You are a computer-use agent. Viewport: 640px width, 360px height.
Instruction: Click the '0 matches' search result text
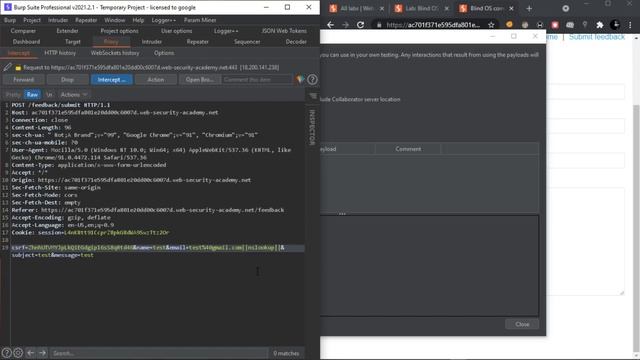point(286,353)
